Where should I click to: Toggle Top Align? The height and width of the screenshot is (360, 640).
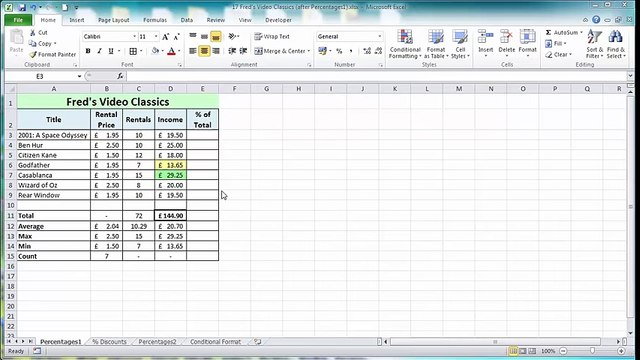click(x=193, y=37)
